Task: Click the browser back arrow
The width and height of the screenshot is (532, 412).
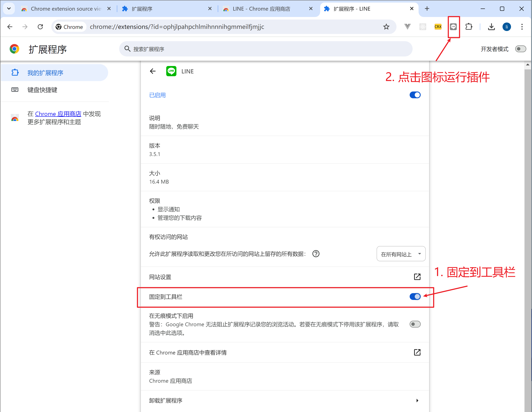Action: point(10,27)
